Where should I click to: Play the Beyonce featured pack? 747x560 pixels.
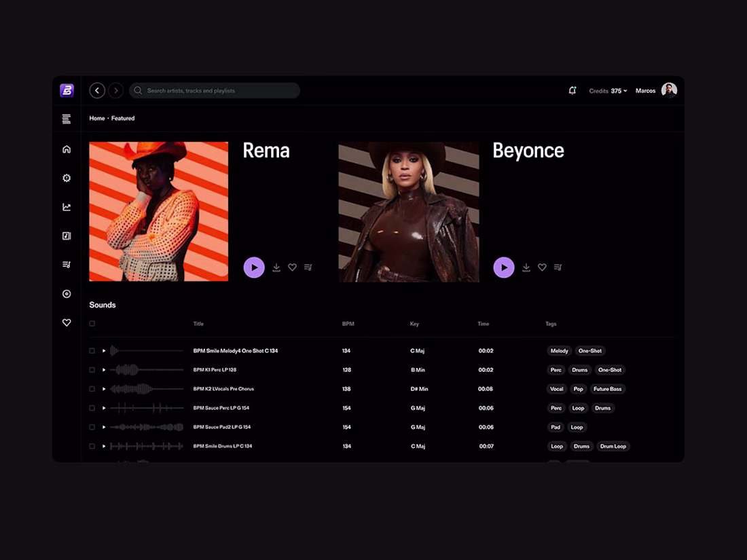504,267
